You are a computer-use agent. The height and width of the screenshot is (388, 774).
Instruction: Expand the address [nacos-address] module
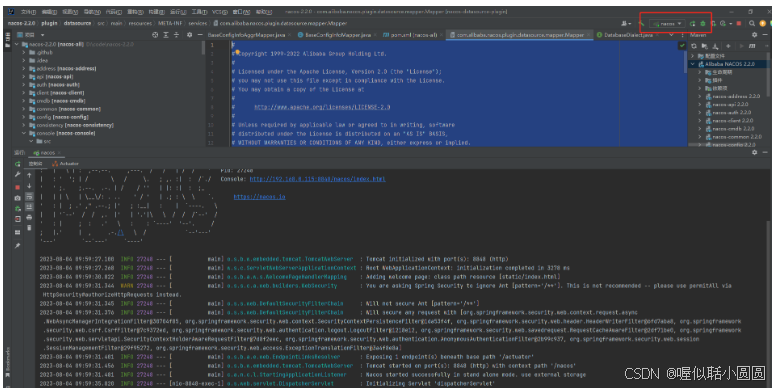(x=23, y=69)
